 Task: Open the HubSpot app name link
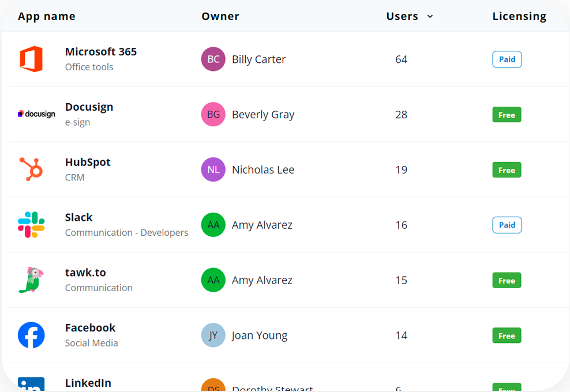click(x=88, y=162)
